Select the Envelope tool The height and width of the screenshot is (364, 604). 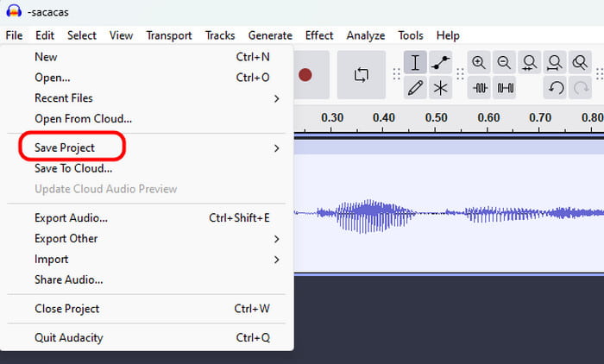point(440,62)
